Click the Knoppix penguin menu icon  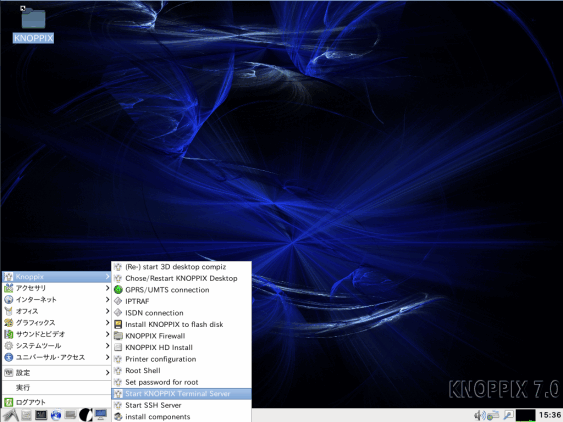(x=8, y=277)
